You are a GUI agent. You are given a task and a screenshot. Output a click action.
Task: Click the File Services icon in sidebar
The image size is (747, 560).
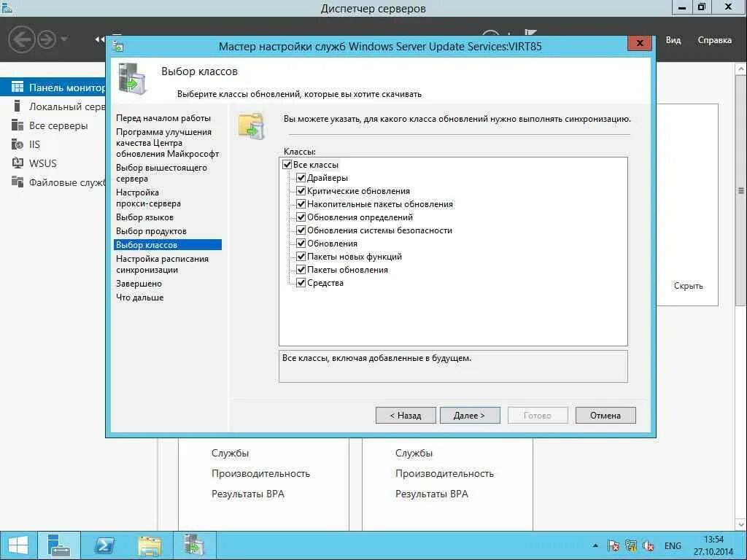[18, 182]
